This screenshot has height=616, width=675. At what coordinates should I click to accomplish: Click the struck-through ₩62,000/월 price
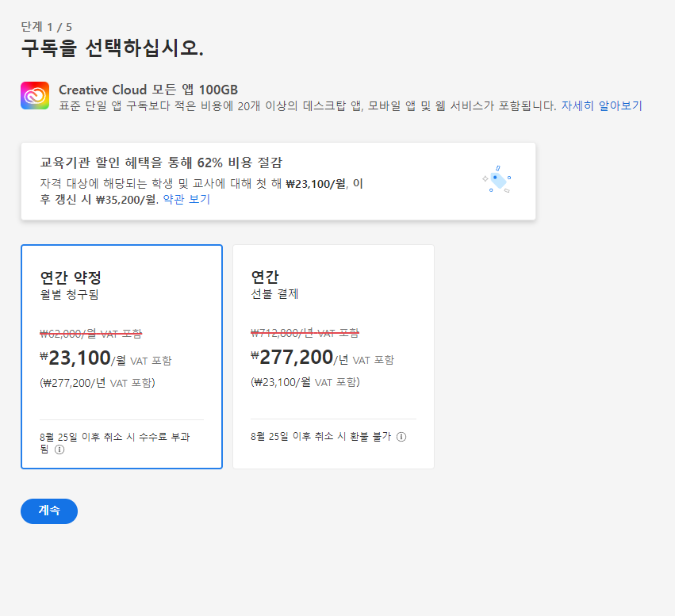coord(91,334)
